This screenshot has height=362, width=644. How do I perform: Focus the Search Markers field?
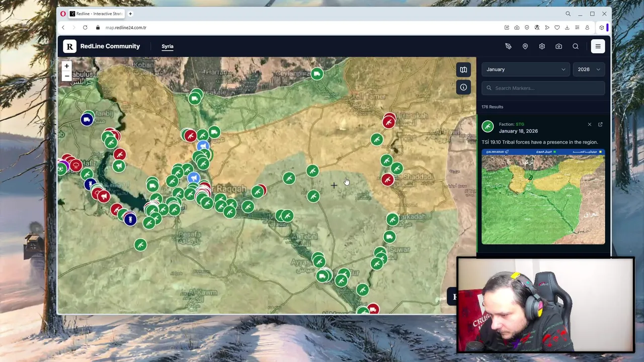543,88
